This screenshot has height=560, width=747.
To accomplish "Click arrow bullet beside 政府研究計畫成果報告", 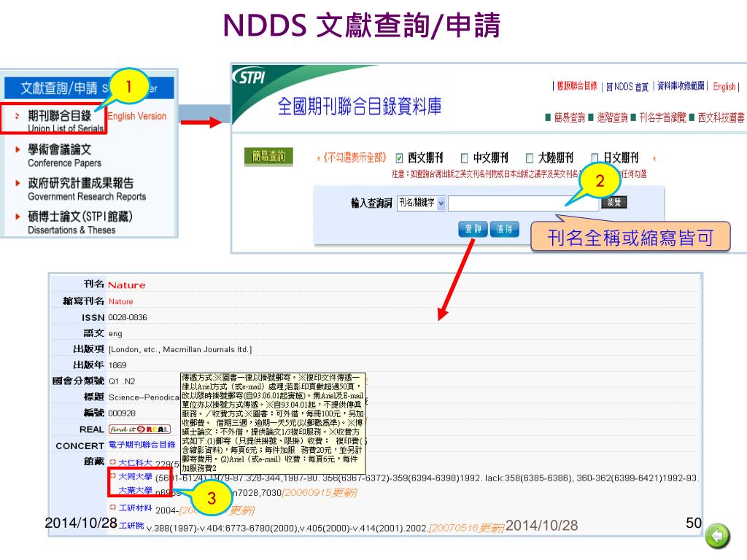I will pos(18,183).
